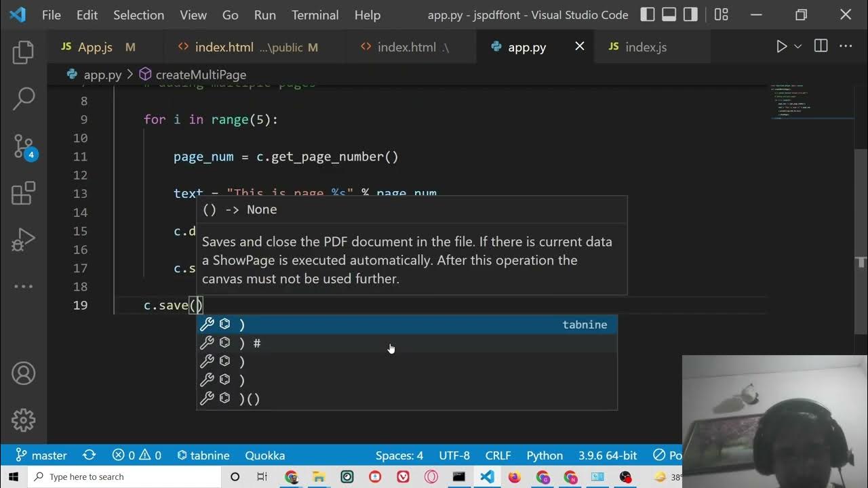This screenshot has width=868, height=488.
Task: Toggle the bottom panel layout button
Action: coord(669,14)
